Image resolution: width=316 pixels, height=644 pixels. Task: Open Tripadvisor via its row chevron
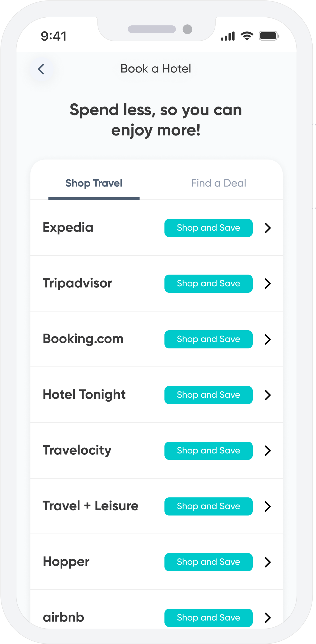click(x=268, y=283)
